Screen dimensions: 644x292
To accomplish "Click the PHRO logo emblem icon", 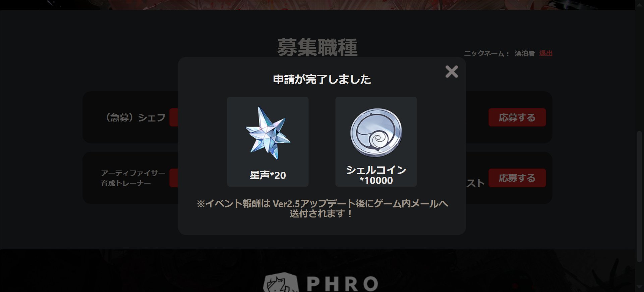I will (281, 283).
